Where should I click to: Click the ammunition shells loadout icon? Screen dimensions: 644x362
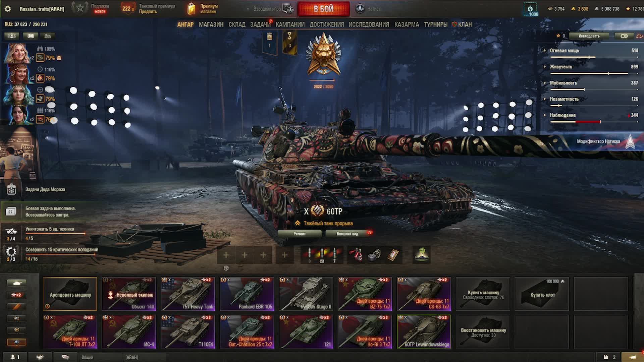tap(322, 255)
